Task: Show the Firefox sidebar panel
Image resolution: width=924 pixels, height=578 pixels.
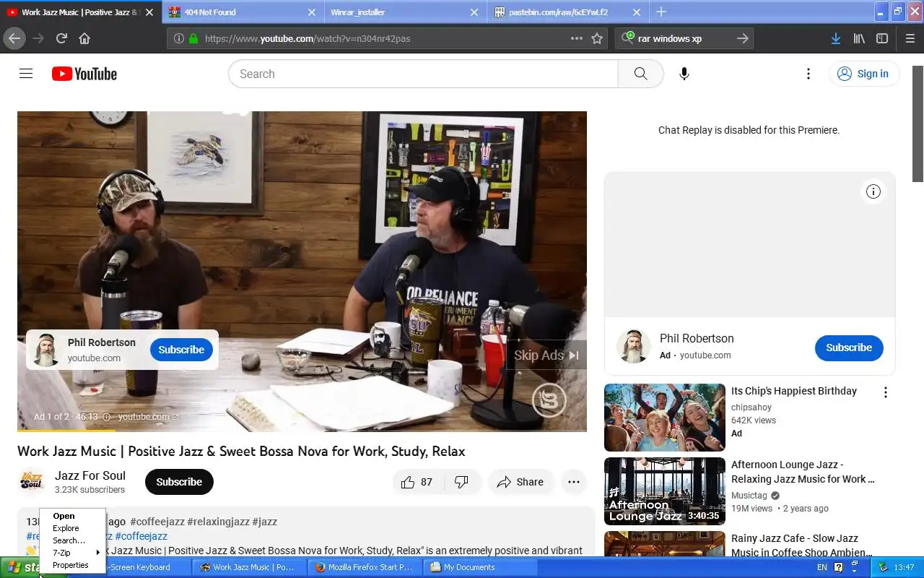Action: pos(882,38)
